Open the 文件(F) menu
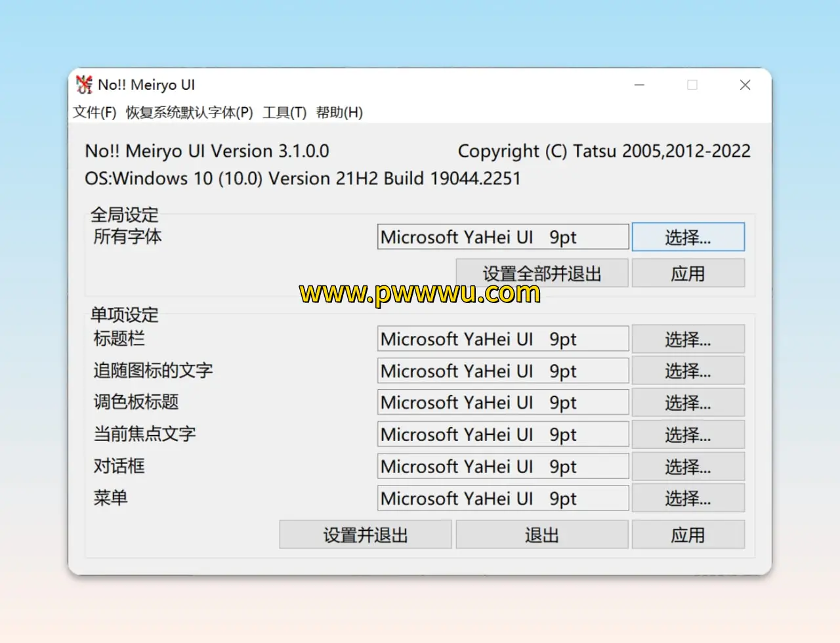The width and height of the screenshot is (840, 643). pos(94,112)
